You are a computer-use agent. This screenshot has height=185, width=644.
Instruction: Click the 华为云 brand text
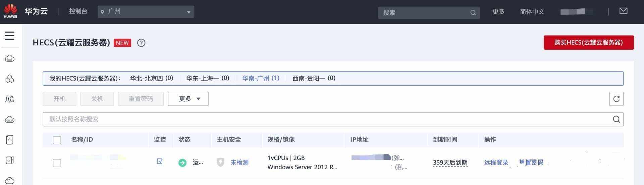[36, 11]
